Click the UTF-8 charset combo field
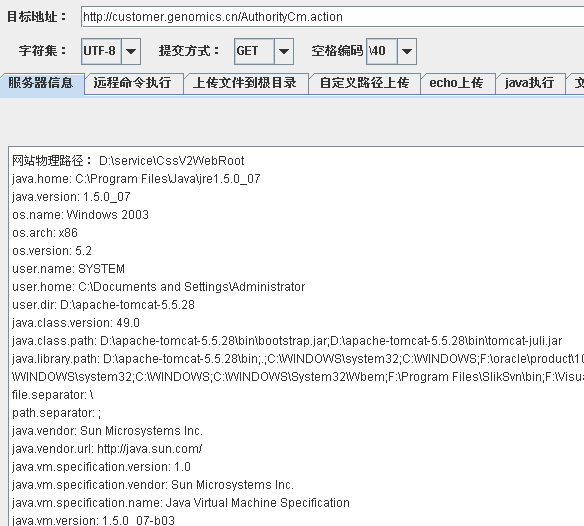Viewport: 584px width, 526px height. [101, 51]
